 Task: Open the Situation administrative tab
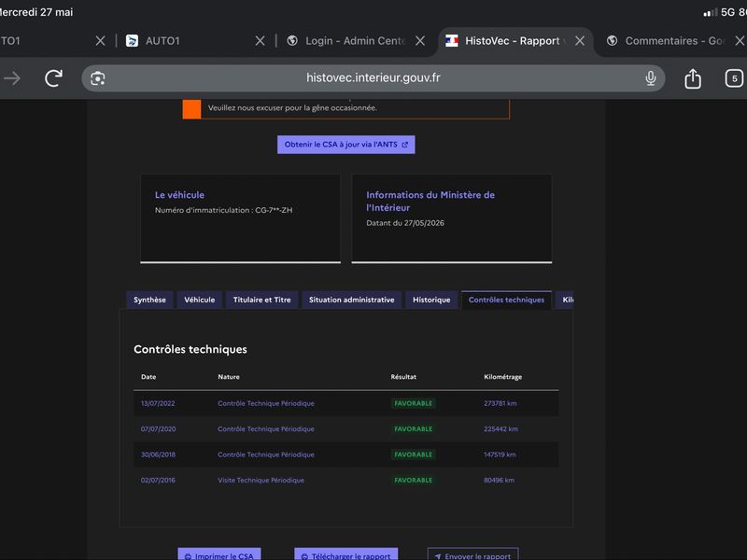352,300
